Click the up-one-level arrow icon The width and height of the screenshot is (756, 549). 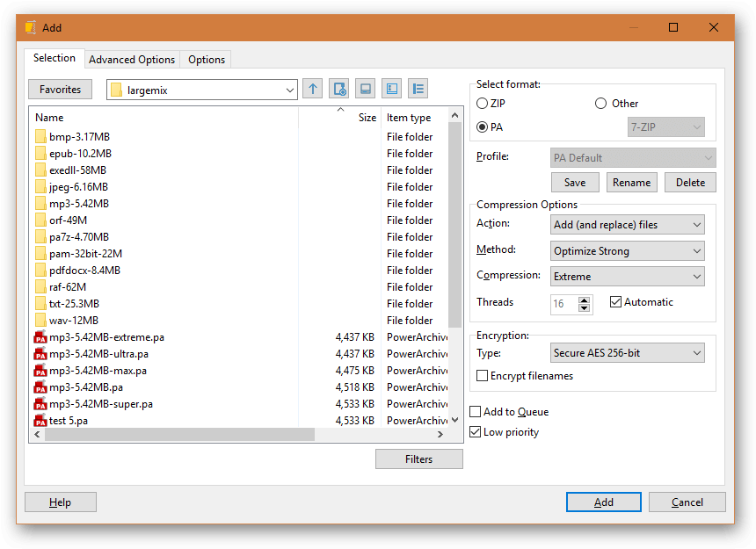pos(312,89)
